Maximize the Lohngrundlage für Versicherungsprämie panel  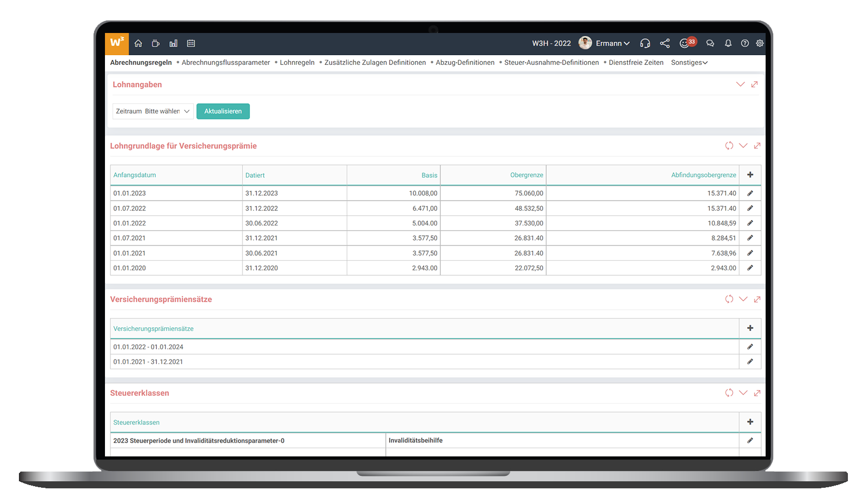tap(757, 145)
